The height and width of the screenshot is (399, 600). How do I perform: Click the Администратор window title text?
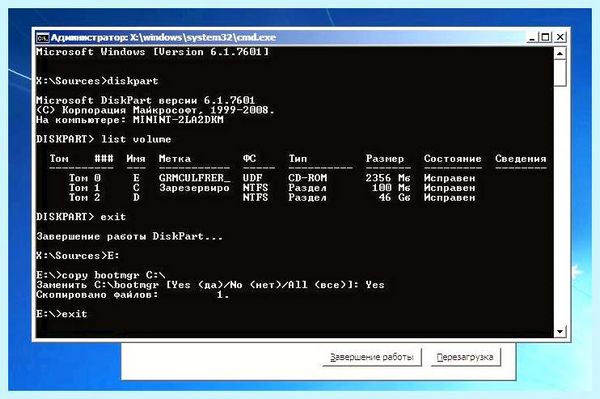pos(163,37)
